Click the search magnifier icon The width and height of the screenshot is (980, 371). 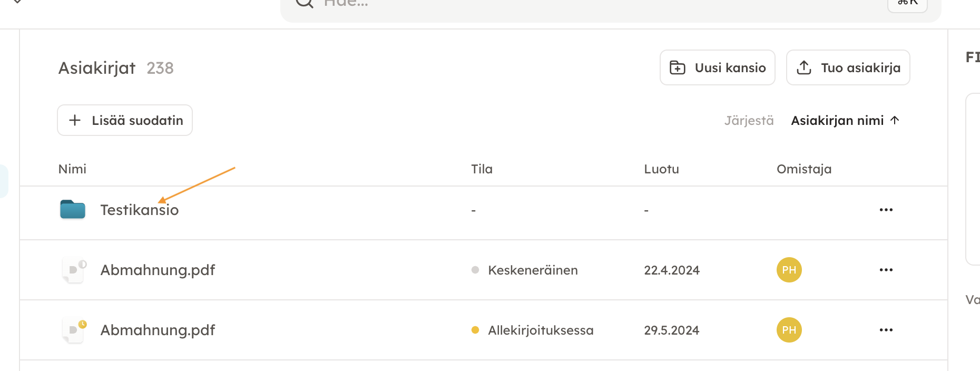(x=305, y=3)
